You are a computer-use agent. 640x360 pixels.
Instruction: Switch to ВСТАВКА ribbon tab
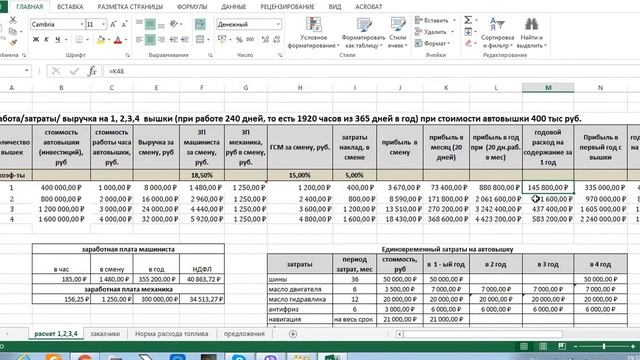(70, 7)
